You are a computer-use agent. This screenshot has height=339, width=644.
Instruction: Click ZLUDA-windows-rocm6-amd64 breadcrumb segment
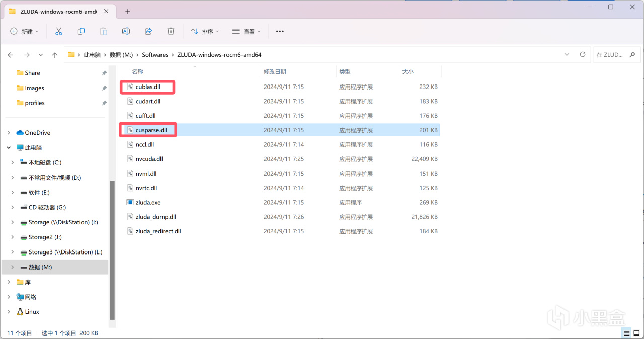(219, 55)
